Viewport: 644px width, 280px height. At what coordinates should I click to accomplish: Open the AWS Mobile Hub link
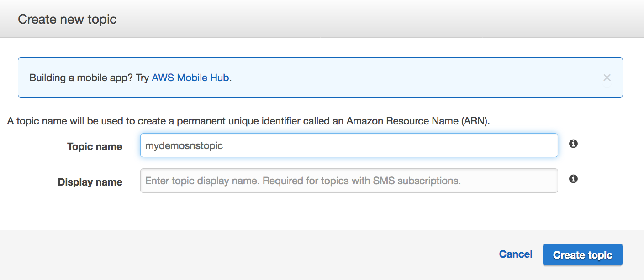[190, 78]
